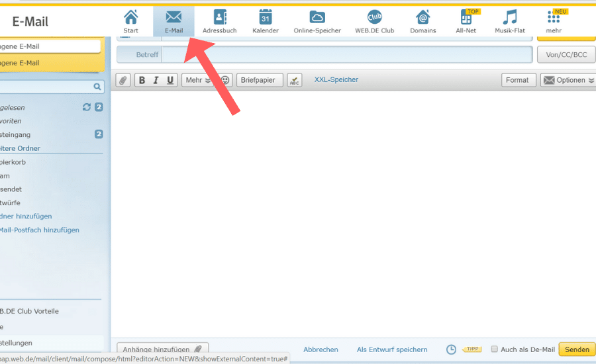The width and height of the screenshot is (596, 364).
Task: Run the ABC spell check icon
Action: click(x=295, y=80)
